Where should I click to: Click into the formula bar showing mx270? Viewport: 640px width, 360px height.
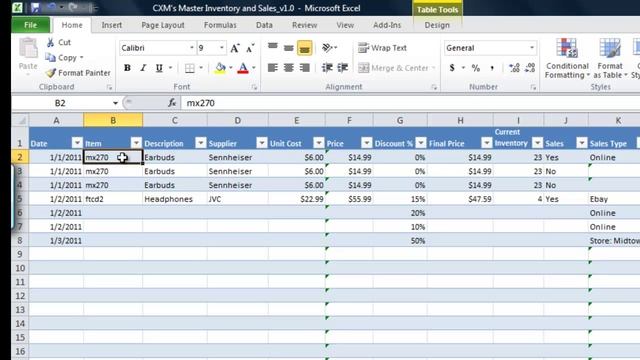(410, 103)
